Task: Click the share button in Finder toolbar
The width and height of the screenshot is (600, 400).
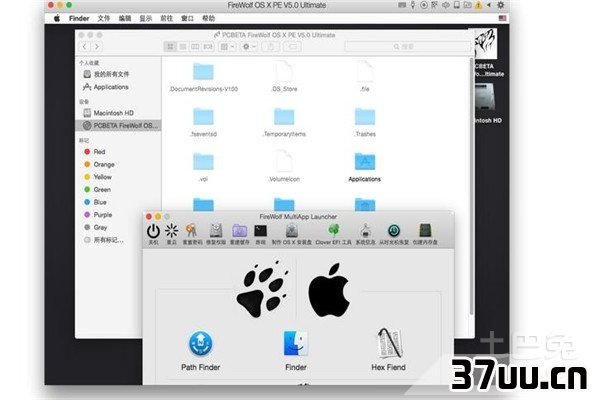Action: (x=271, y=47)
